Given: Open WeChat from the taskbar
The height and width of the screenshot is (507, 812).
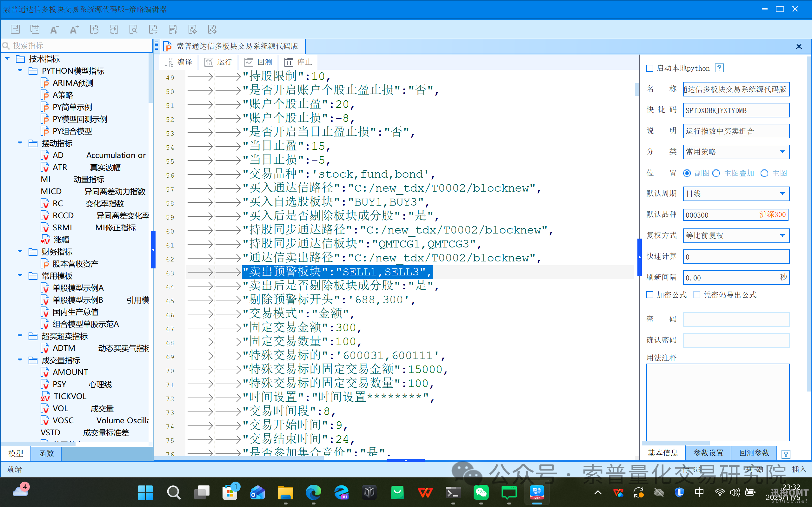Looking at the screenshot, I should [481, 492].
